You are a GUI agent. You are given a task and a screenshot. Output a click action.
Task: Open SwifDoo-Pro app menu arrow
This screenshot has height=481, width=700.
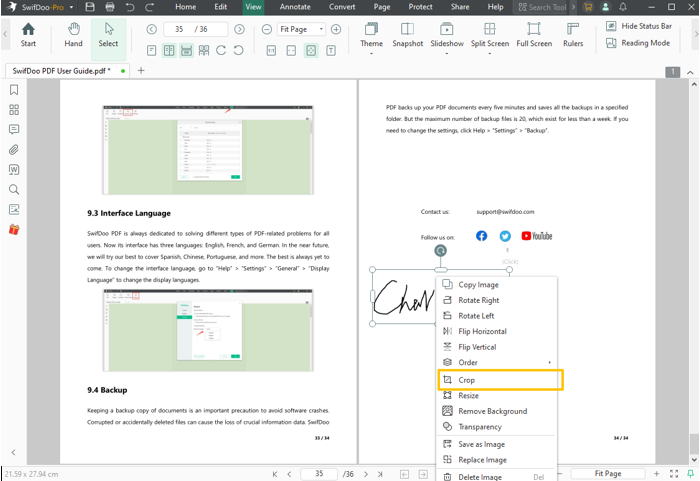pos(71,7)
